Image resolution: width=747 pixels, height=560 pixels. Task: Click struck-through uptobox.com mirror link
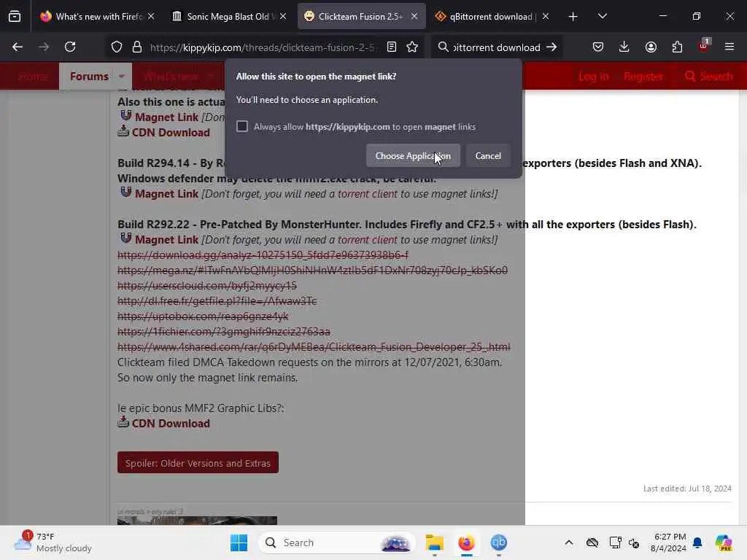coord(203,316)
